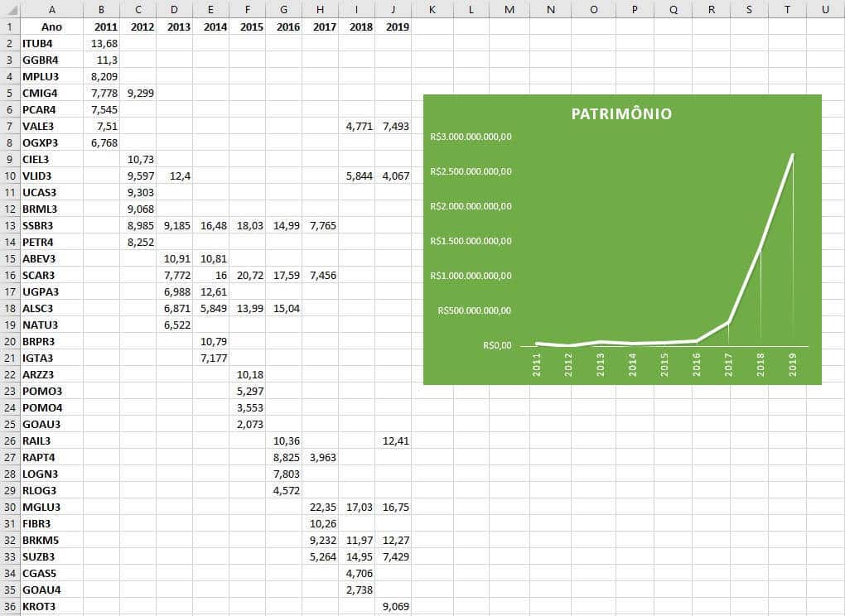This screenshot has width=845, height=616.
Task: Select the ITUB4 ticker cell
Action: pos(51,44)
